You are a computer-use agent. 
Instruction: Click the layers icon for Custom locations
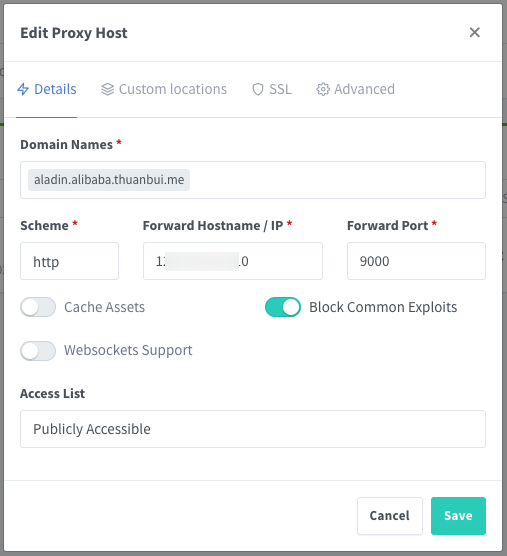click(x=108, y=89)
